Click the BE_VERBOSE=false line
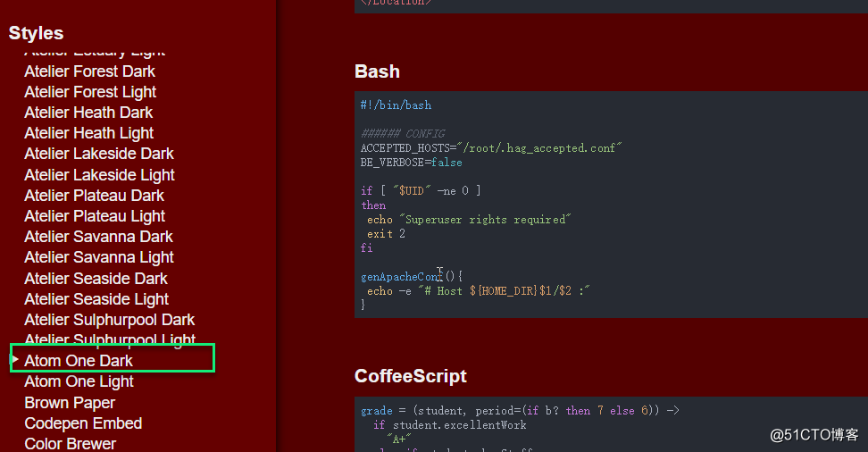This screenshot has height=452, width=868. tap(412, 163)
